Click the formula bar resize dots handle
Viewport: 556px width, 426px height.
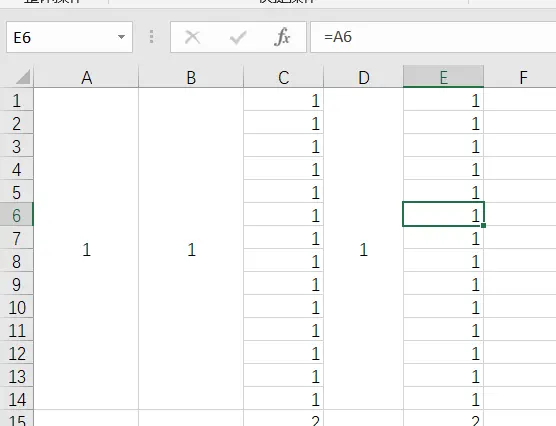coord(152,37)
